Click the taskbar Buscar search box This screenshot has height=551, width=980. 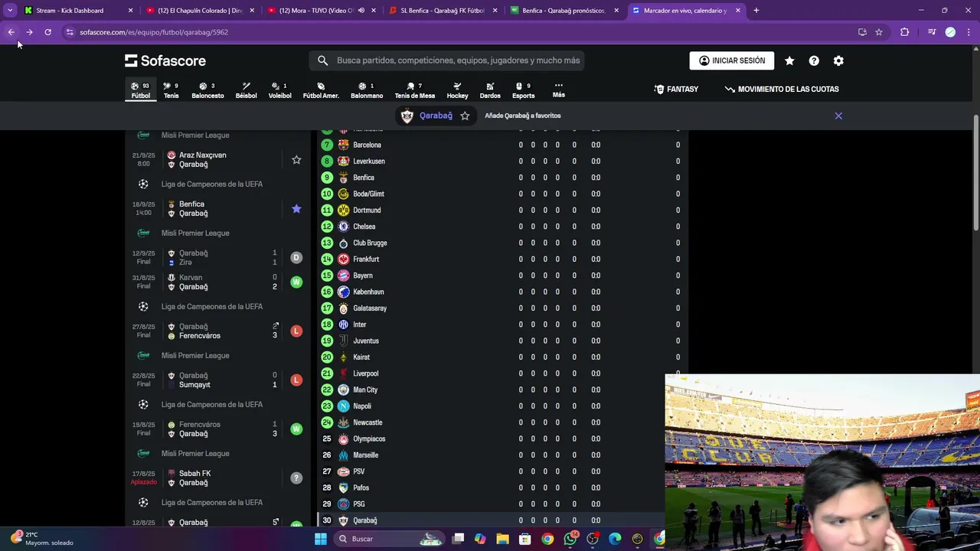click(389, 539)
